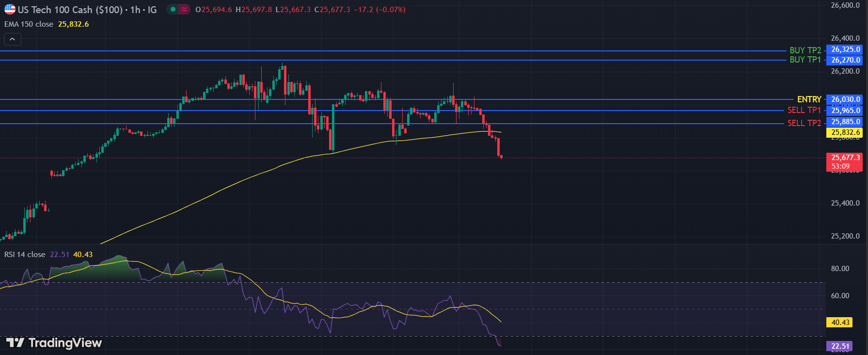Click the green market status dot
Image resolution: width=868 pixels, height=355 pixels.
173,9
